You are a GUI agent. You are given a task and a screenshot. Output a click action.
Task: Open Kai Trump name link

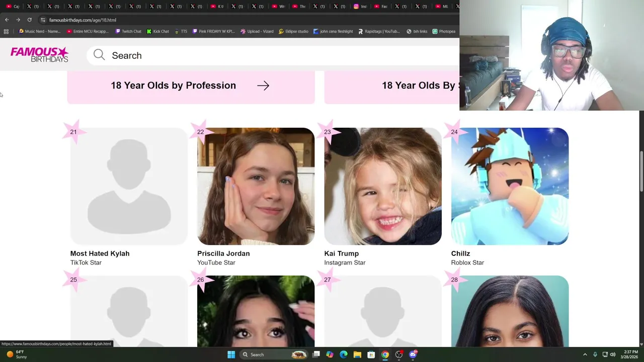[x=341, y=253]
